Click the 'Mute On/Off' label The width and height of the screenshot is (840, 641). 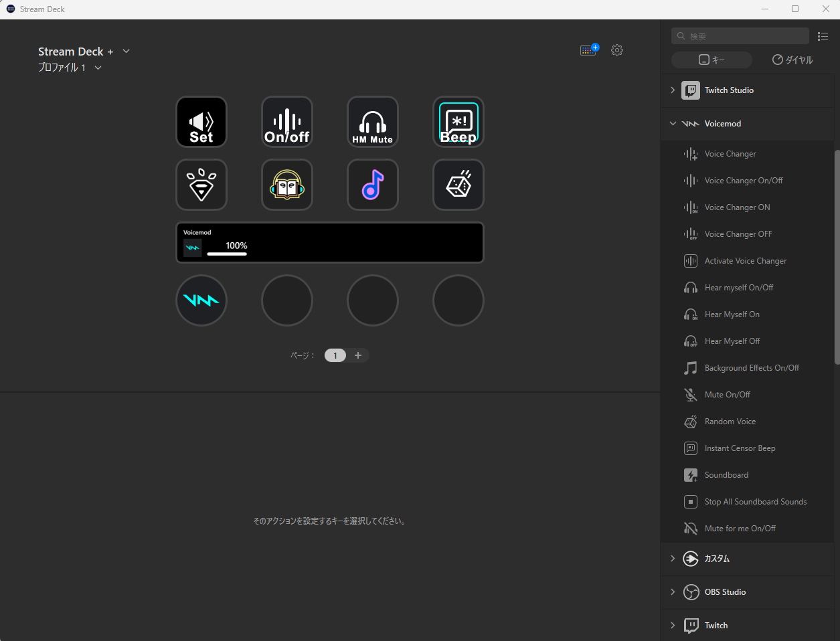click(x=728, y=395)
